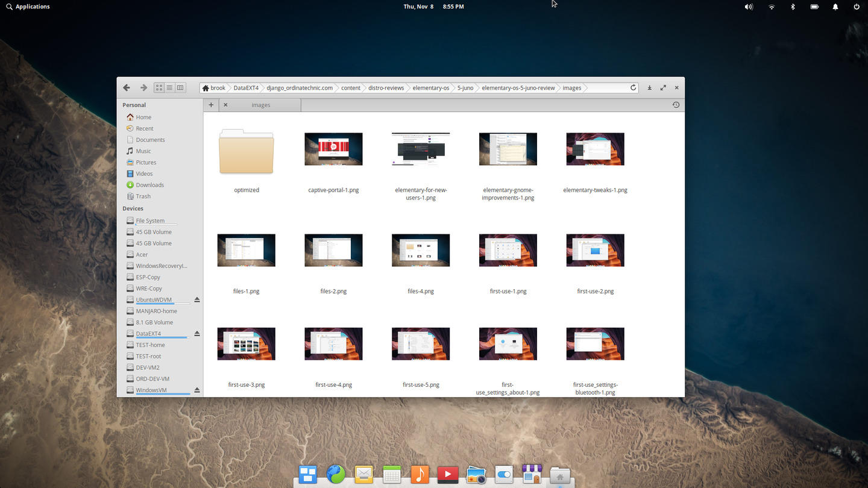Select captive-portal-1.png thumbnail

click(x=333, y=149)
